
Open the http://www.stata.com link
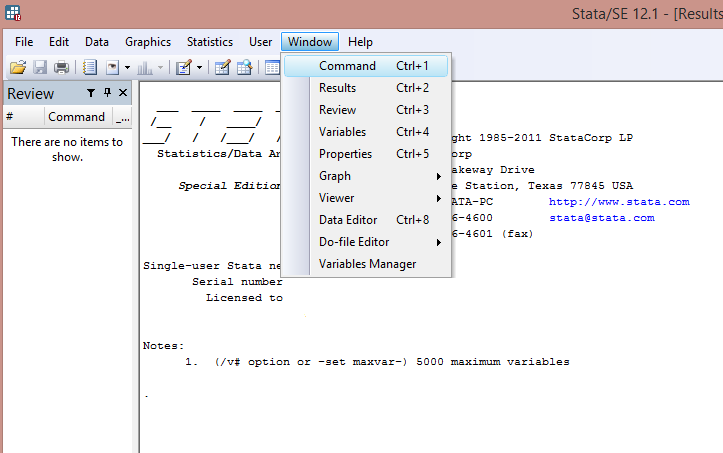click(619, 202)
